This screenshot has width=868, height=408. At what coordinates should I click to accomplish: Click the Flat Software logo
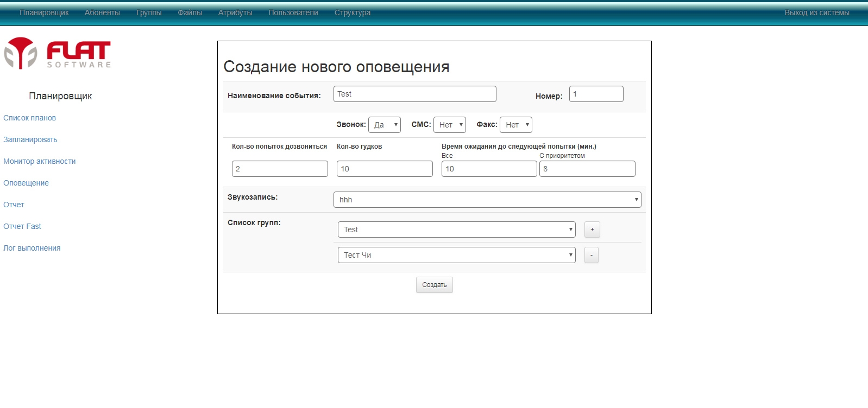[58, 53]
